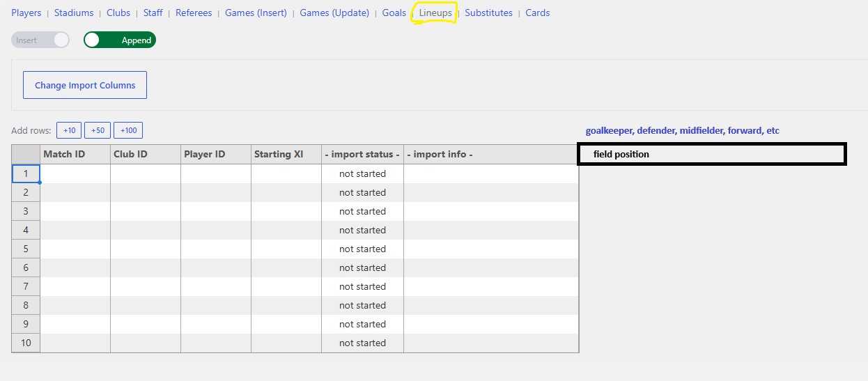Click import info cell in row 2
This screenshot has width=868, height=381.
(491, 192)
